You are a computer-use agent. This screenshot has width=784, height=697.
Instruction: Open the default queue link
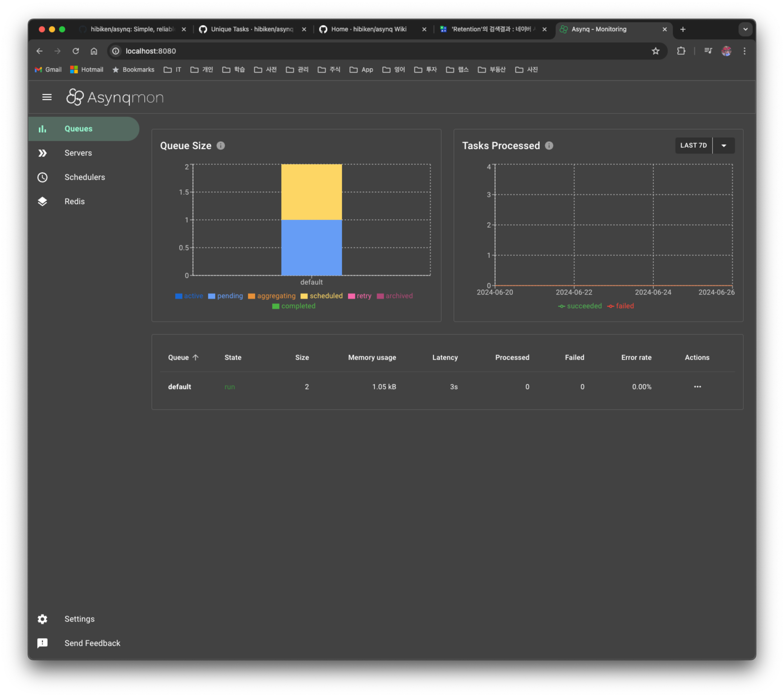180,387
